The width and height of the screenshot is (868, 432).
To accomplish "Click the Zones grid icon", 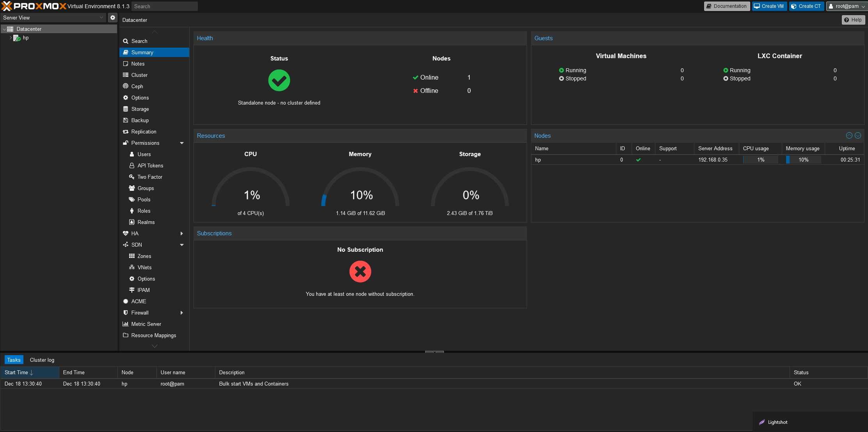I will [132, 256].
